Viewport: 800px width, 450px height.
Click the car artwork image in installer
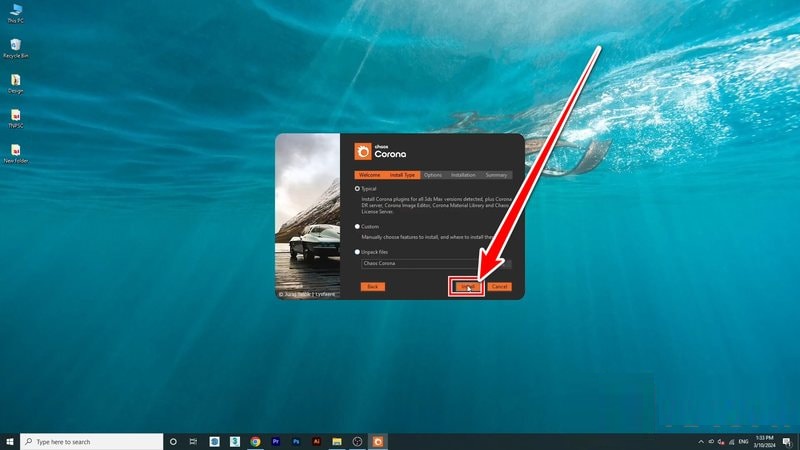pos(308,216)
